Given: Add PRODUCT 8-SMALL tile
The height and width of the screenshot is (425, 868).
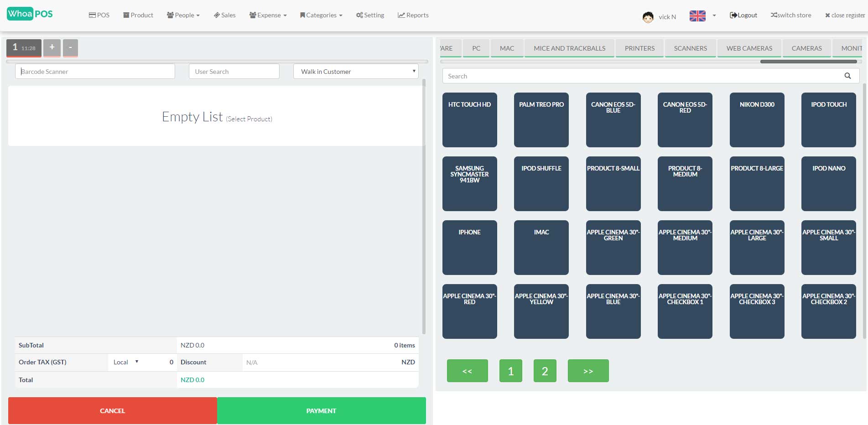Looking at the screenshot, I should point(613,184).
